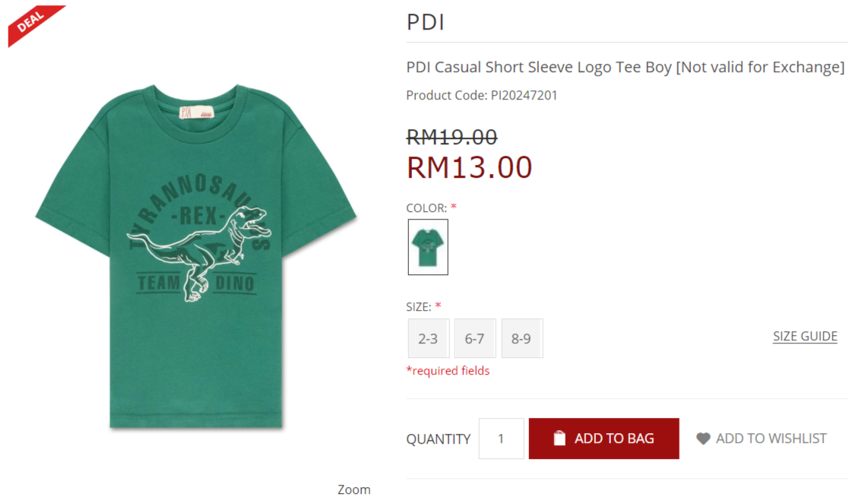Viewport: 868px width, 500px height.
Task: Click the neck label tag on shirt
Action: pyautogui.click(x=197, y=111)
